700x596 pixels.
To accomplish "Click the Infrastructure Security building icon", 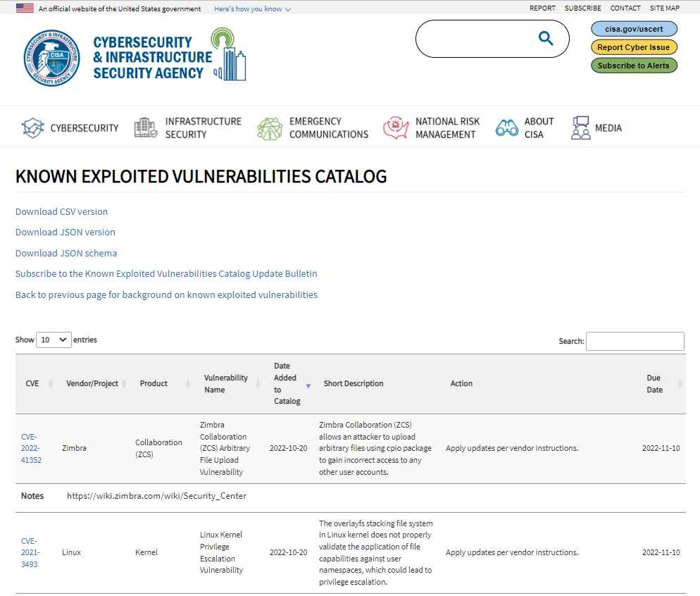I will point(146,128).
